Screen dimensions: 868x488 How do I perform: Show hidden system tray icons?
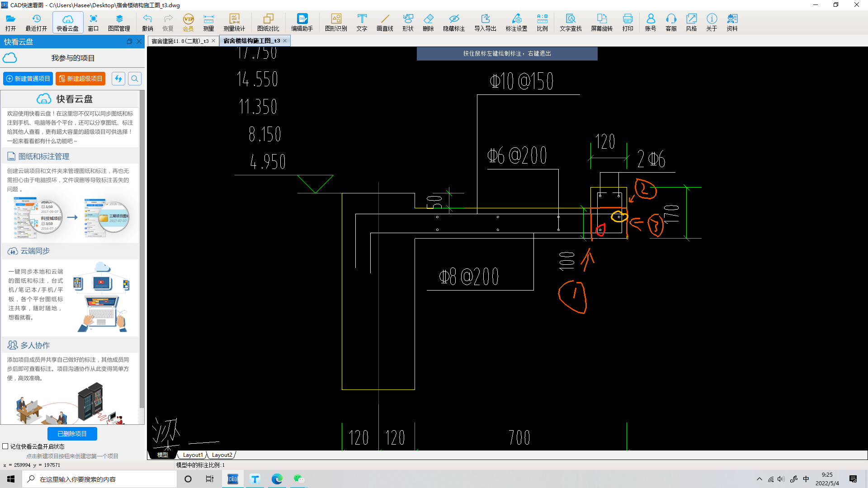pyautogui.click(x=759, y=479)
